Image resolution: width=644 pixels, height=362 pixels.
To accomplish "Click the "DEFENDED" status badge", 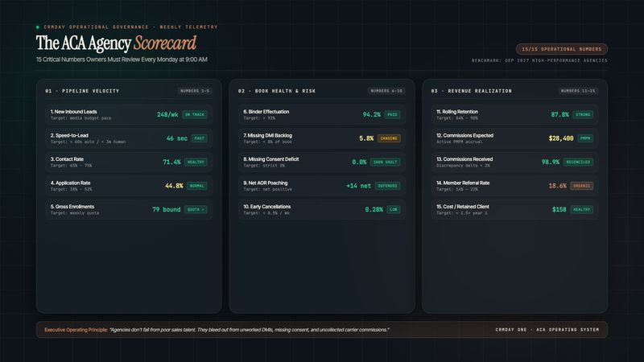I will click(387, 186).
